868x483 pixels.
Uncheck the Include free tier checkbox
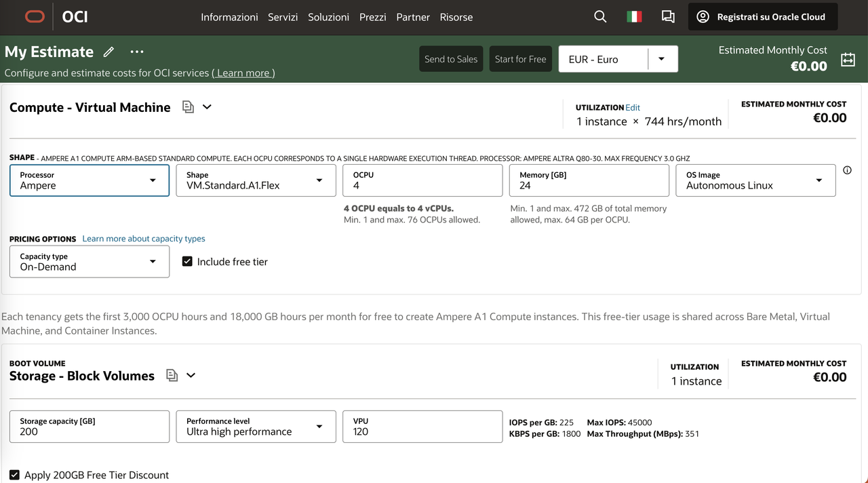tap(188, 261)
